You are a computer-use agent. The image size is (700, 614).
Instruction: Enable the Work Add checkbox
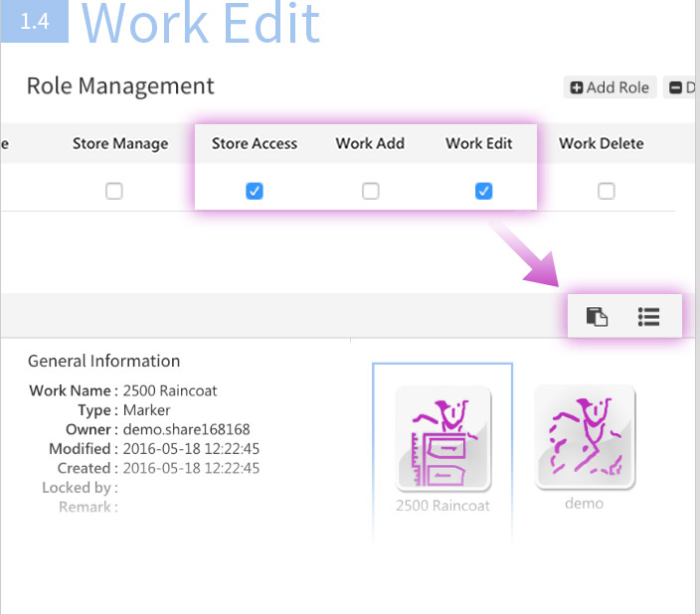[x=370, y=191]
